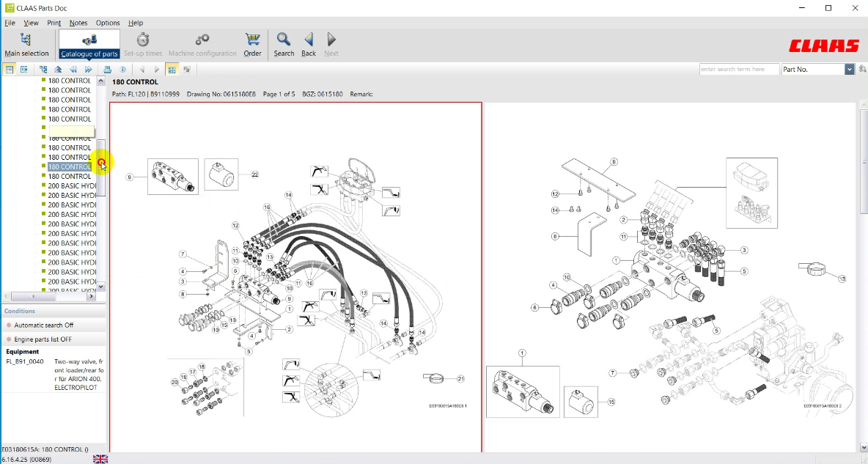Click the drawing area vertical scrollbar
868x464 pixels.
point(863,161)
